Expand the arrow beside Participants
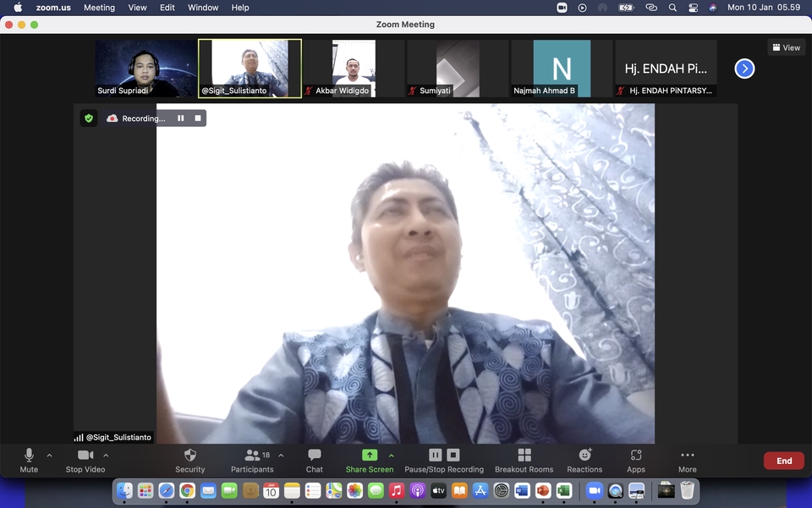 coord(281,456)
